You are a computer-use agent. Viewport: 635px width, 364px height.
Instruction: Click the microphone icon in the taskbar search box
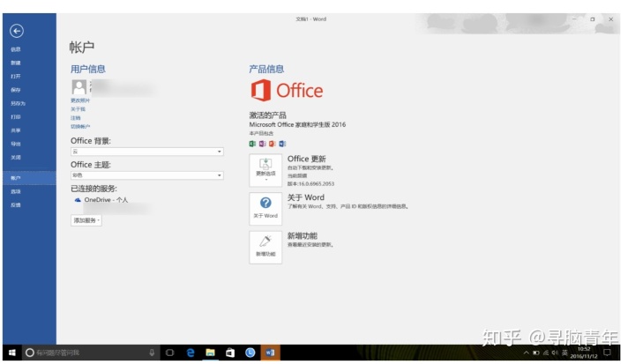[152, 353]
